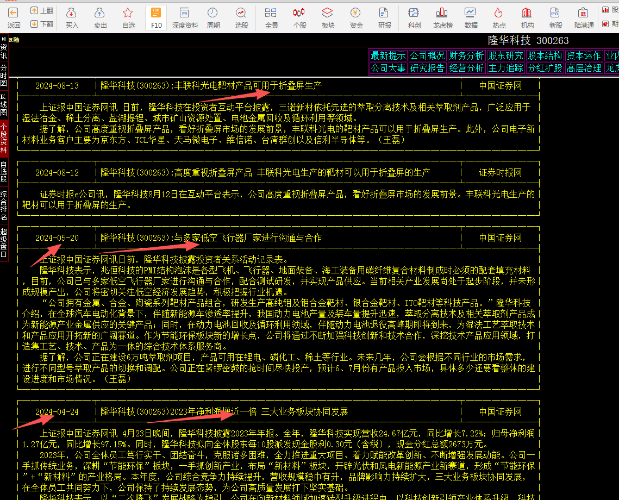Open the 深度资料 toolbar icon

tap(185, 13)
